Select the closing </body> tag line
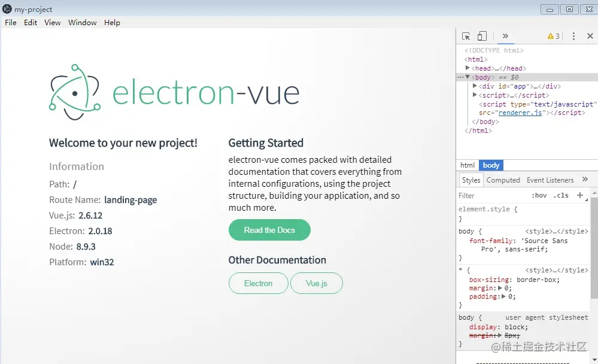The image size is (598, 364). pos(485,122)
